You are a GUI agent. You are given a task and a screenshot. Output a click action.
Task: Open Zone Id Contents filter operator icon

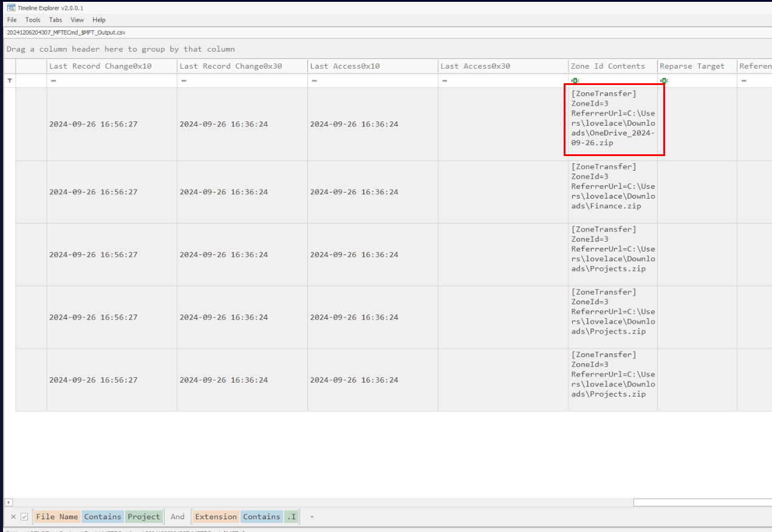[575, 81]
